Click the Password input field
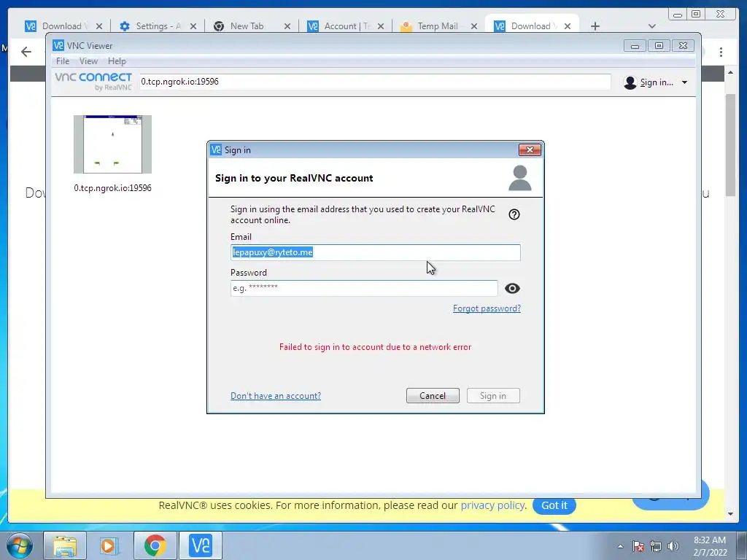 coord(364,288)
